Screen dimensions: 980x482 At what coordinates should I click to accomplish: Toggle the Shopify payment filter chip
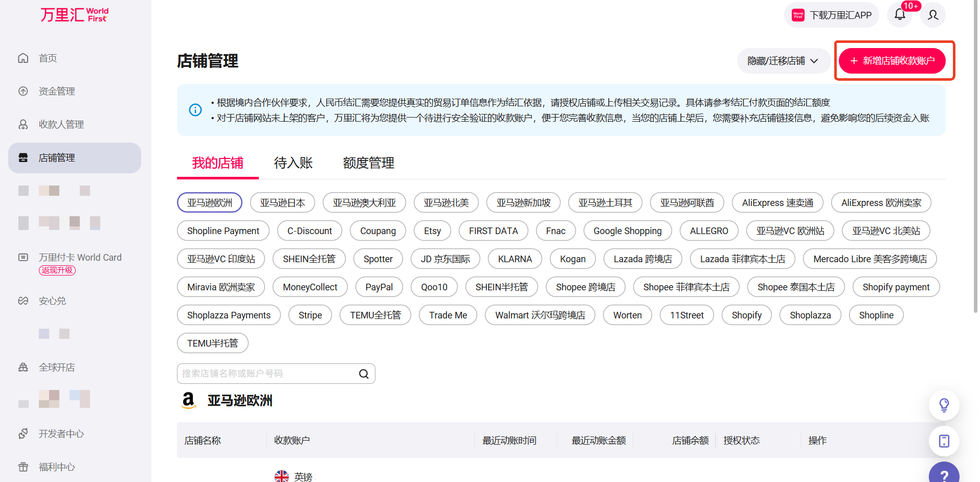[896, 287]
